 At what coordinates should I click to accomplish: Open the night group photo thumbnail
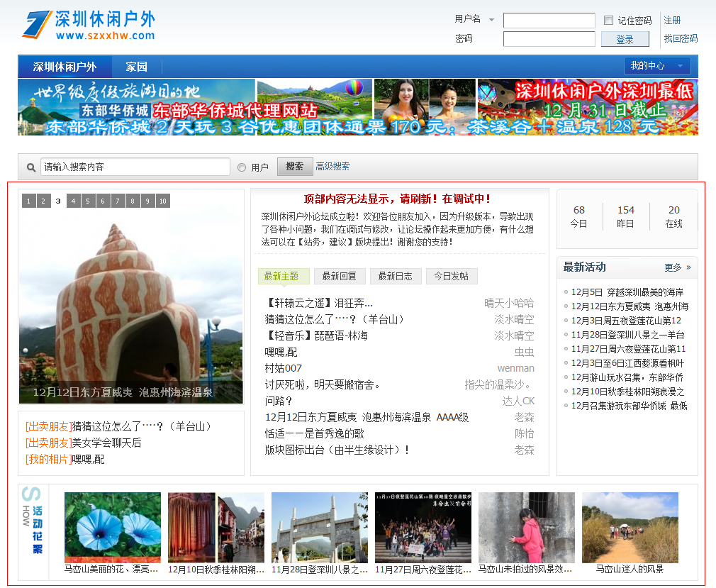[x=423, y=527]
